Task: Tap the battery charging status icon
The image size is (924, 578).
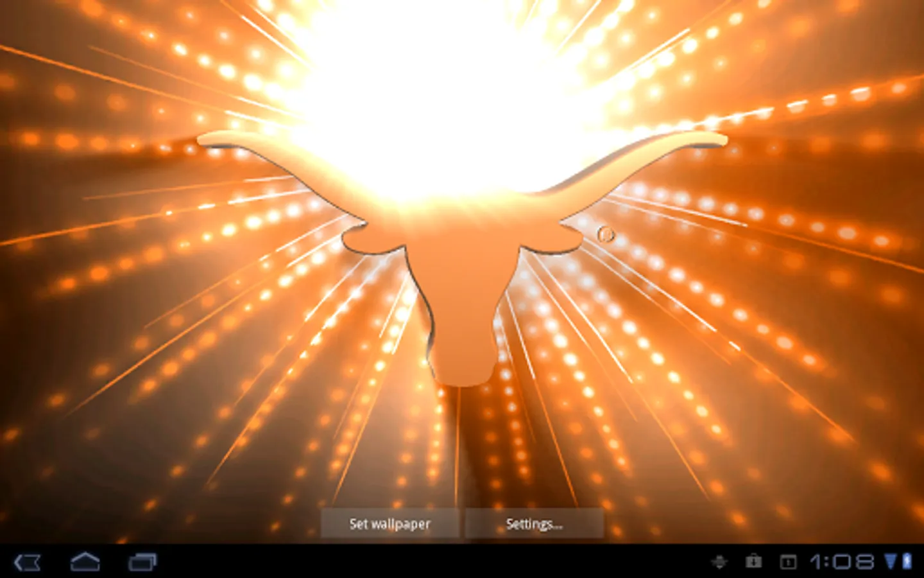Action: (x=907, y=561)
